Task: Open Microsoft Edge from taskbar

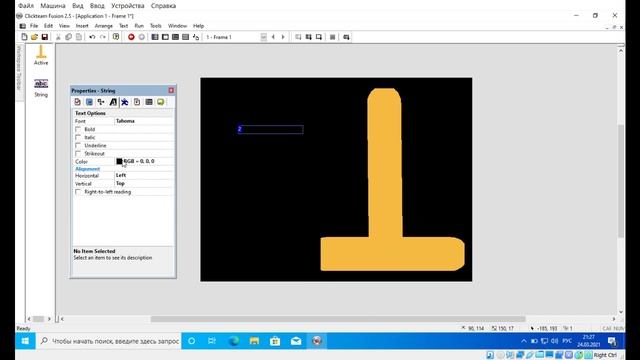Action: click(233, 341)
